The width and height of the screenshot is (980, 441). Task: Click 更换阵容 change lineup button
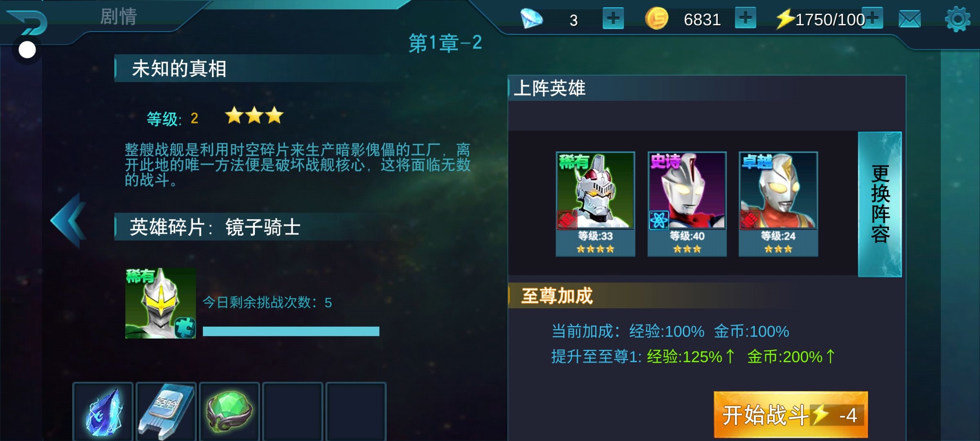coord(880,204)
